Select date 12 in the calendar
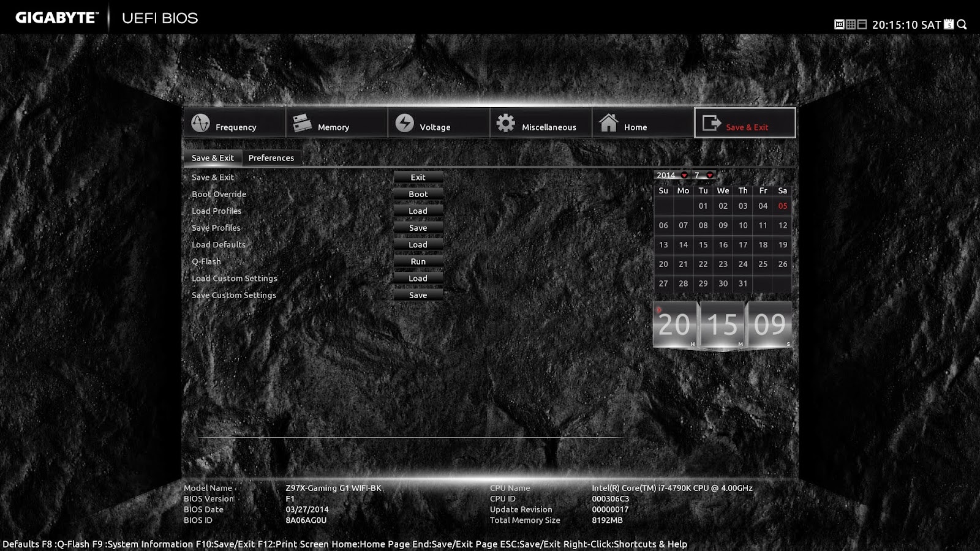 point(783,225)
